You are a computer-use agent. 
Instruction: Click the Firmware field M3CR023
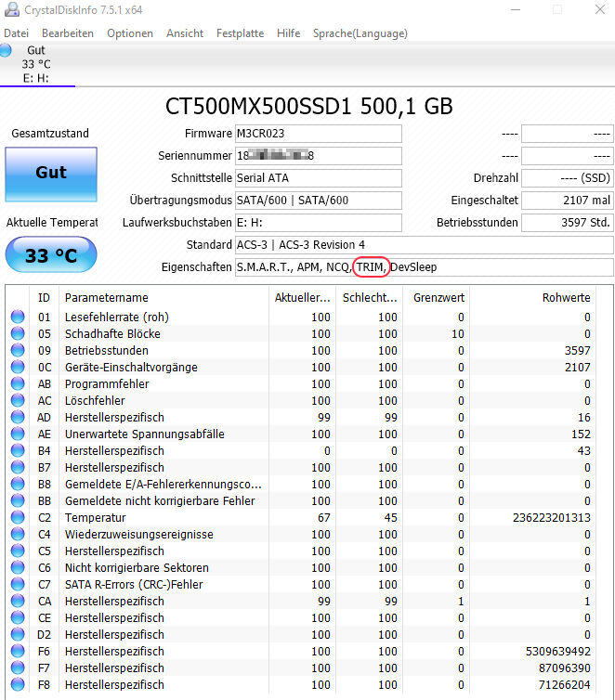pyautogui.click(x=319, y=134)
